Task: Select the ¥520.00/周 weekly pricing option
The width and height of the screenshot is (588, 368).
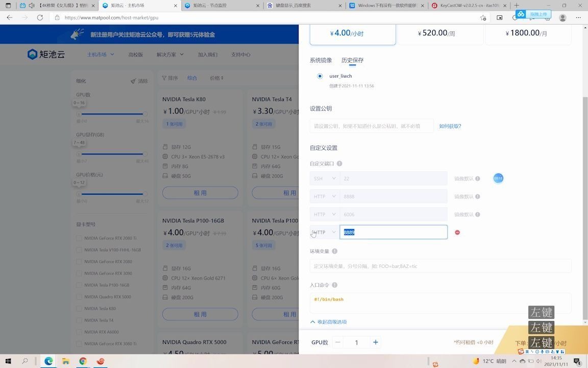Action: (440, 34)
